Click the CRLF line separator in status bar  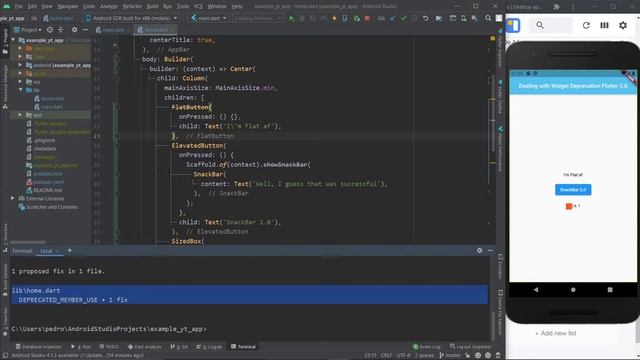point(386,356)
